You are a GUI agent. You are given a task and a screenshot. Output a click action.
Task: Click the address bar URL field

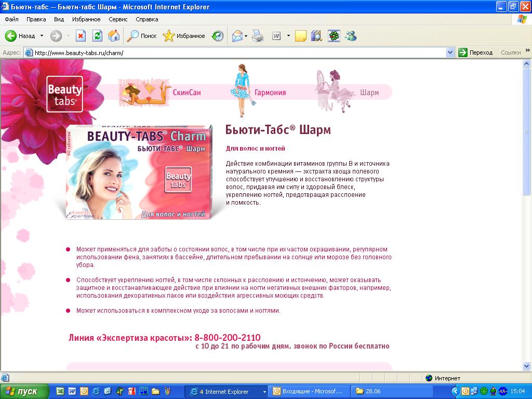239,52
